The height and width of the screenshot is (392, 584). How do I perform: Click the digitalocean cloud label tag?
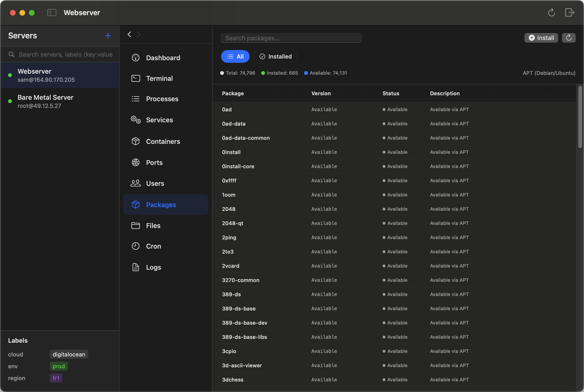69,354
